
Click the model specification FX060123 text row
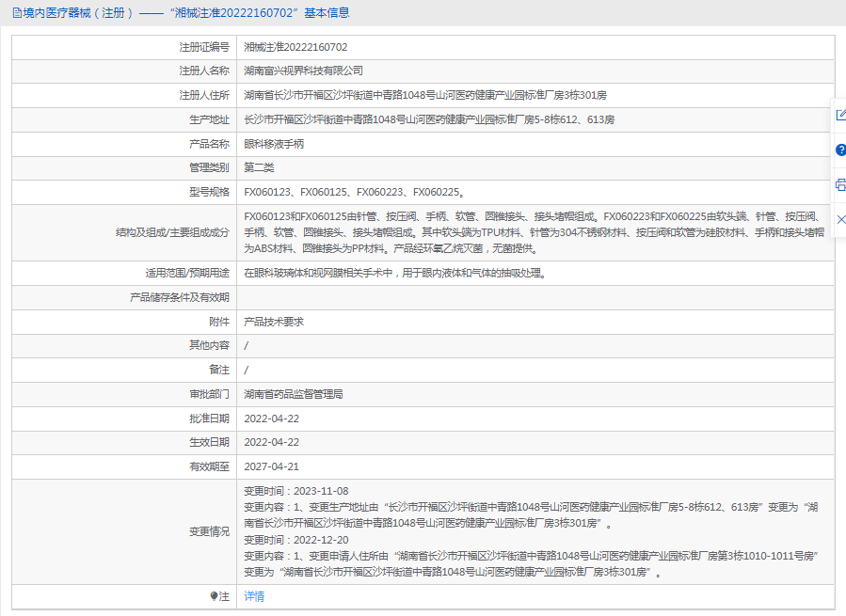[353, 192]
